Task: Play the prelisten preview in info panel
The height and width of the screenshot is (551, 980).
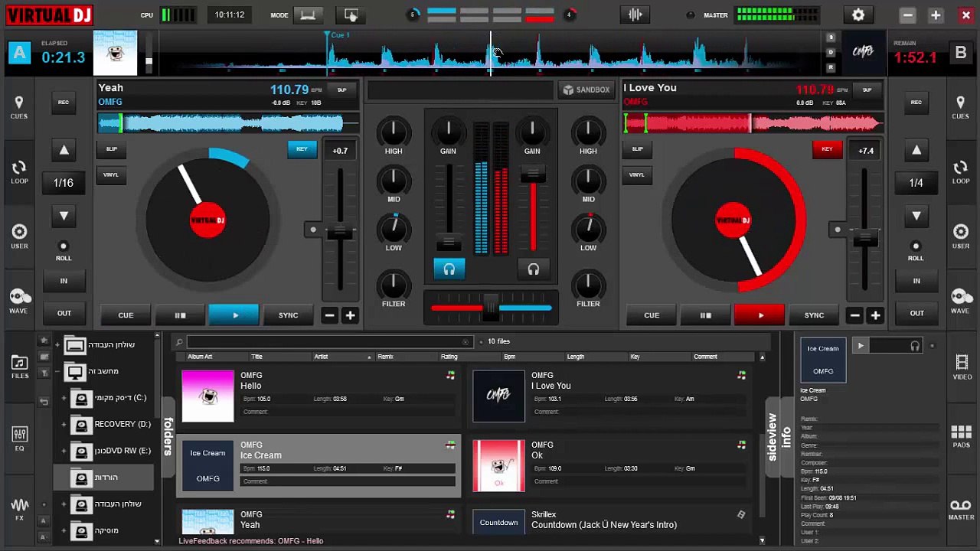Action: (861, 346)
